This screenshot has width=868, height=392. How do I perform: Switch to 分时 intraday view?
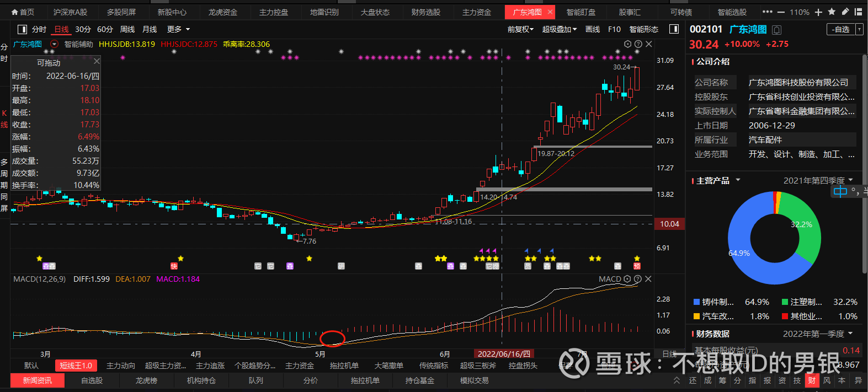(39, 29)
